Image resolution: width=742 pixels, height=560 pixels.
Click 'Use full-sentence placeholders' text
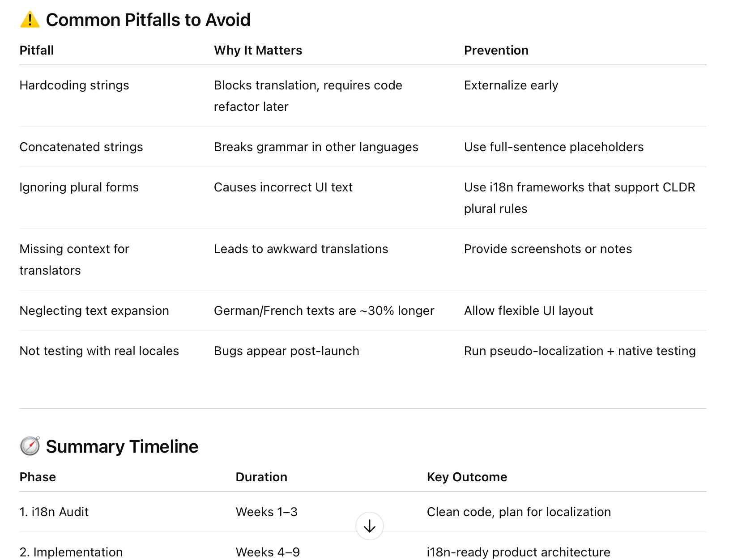point(554,147)
